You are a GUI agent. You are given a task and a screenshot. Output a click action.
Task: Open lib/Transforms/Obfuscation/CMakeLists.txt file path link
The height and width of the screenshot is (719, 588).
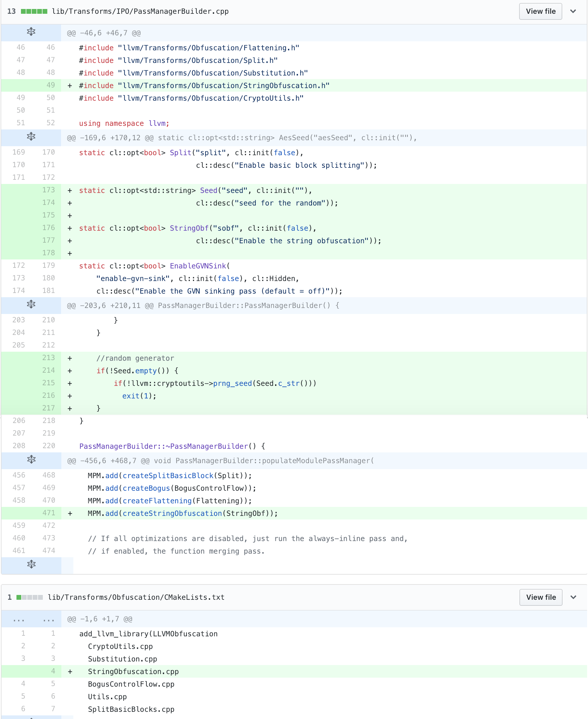tap(136, 597)
